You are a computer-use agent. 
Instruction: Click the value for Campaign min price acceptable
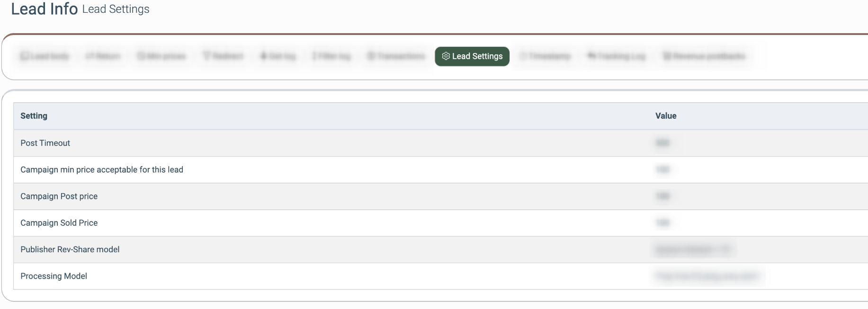(662, 169)
